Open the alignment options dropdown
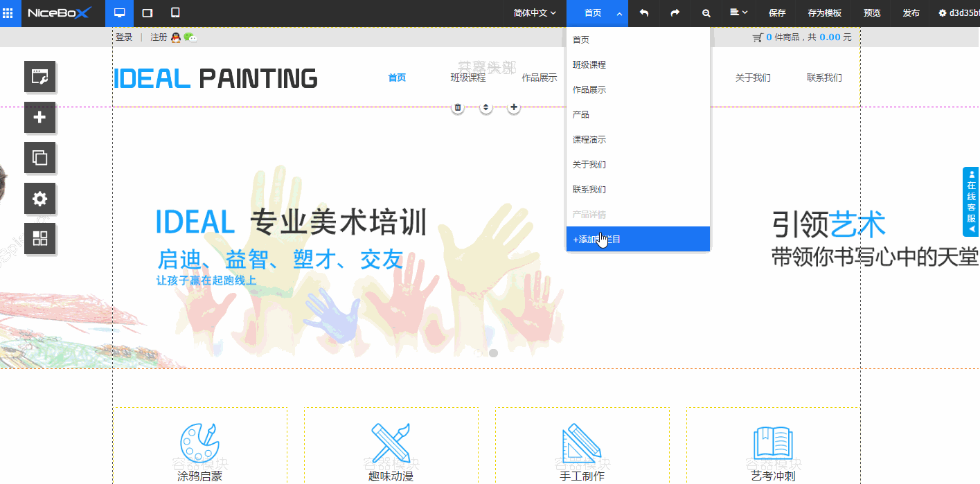The height and width of the screenshot is (484, 980). tap(738, 13)
